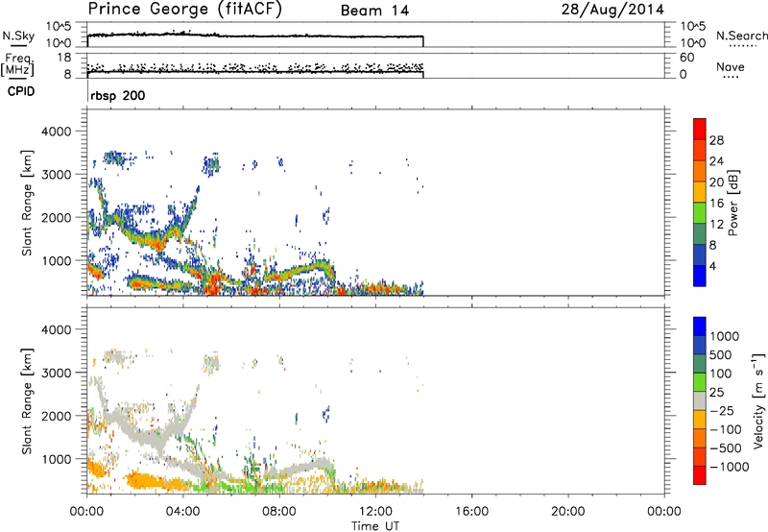This screenshot has width=768, height=532.
Task: Click the "18" frequency tick label
Action: (x=64, y=58)
